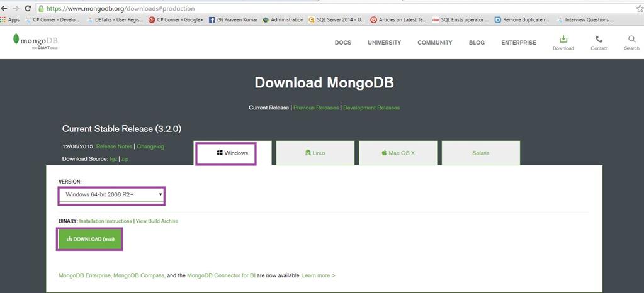Screen dimensions: 644x293
Task: Open the BLOG menu item
Action: click(x=477, y=43)
